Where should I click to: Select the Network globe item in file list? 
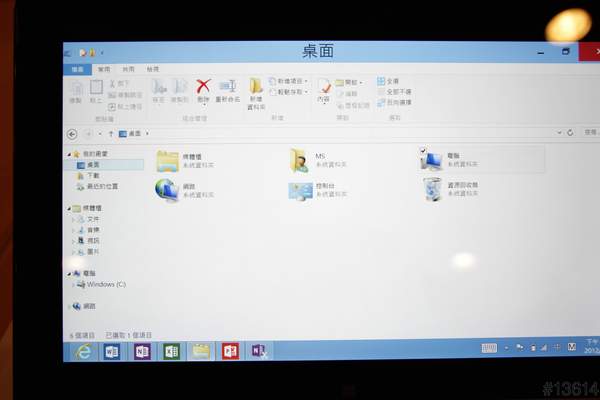pyautogui.click(x=185, y=191)
